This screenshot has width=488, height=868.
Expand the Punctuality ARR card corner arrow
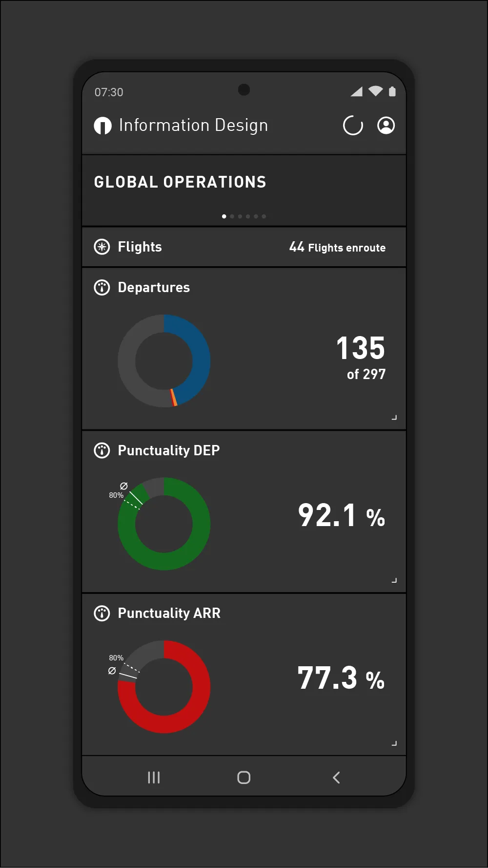point(394,743)
